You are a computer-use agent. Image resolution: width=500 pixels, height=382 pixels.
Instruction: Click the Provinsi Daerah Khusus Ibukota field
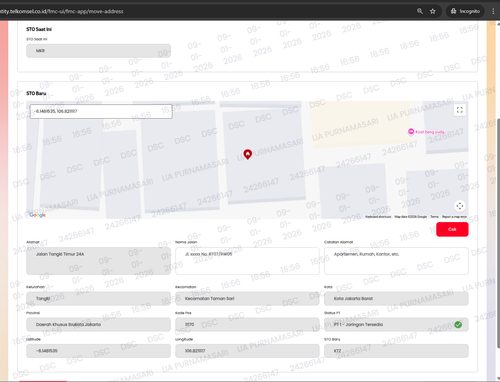coord(98,324)
